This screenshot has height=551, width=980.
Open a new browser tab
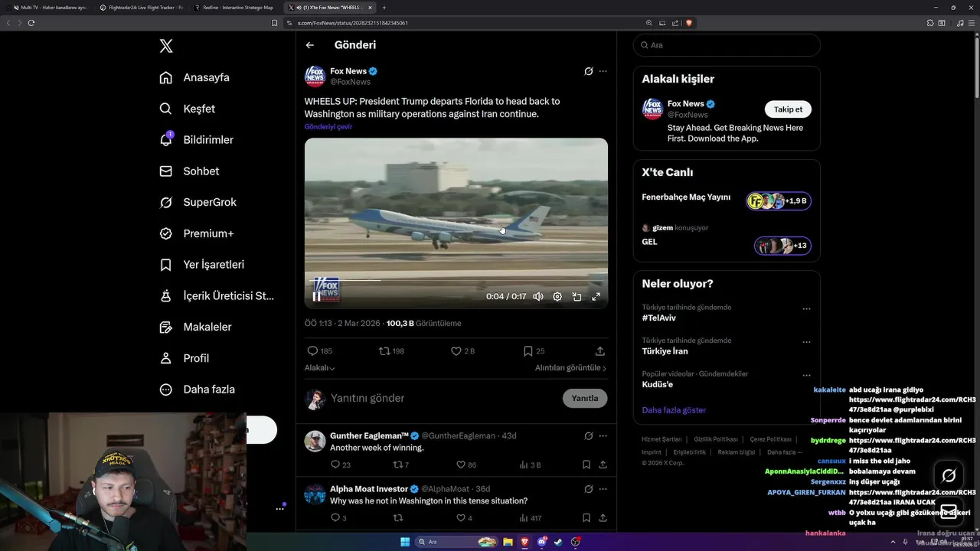pyautogui.click(x=384, y=7)
